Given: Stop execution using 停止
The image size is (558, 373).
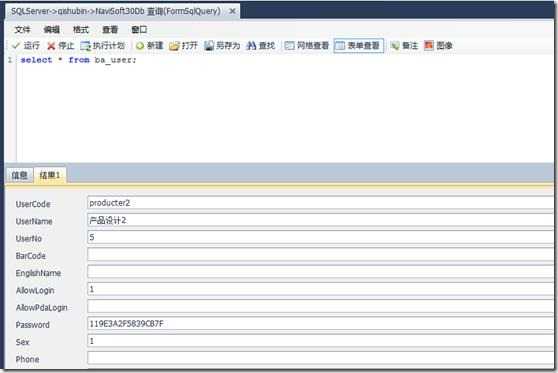Looking at the screenshot, I should (60, 46).
